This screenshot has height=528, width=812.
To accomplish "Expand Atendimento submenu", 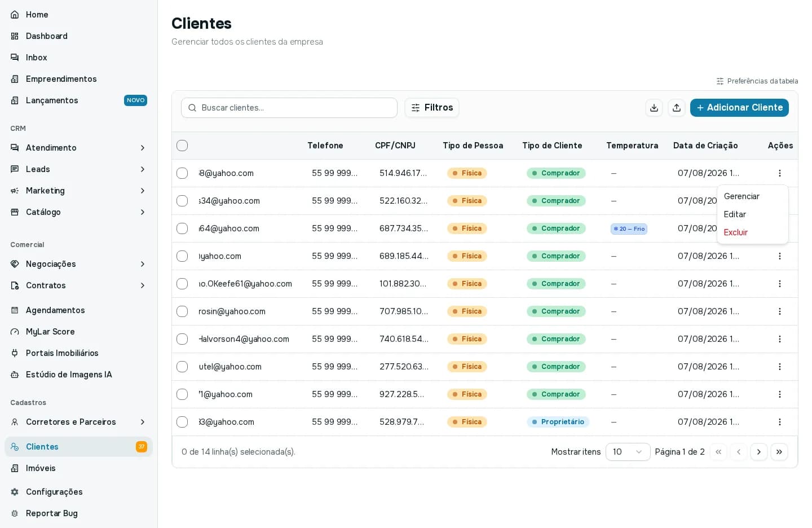I will [x=78, y=148].
